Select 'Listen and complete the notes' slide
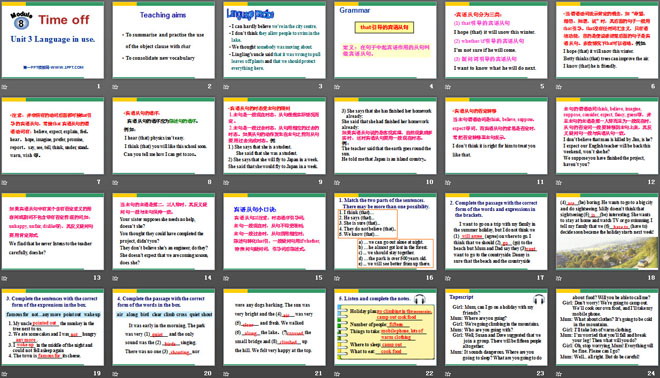 (x=385, y=327)
